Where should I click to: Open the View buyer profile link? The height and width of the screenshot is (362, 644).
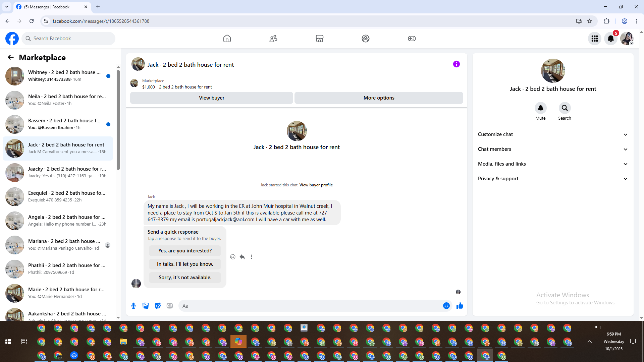(316, 185)
